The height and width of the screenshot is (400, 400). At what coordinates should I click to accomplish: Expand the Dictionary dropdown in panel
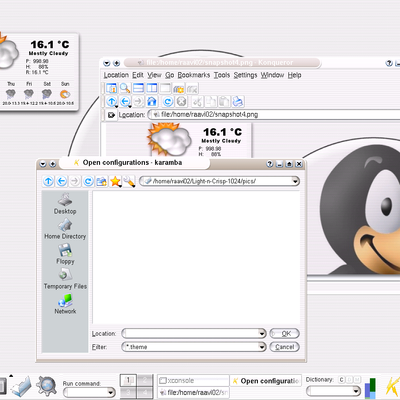[356, 390]
